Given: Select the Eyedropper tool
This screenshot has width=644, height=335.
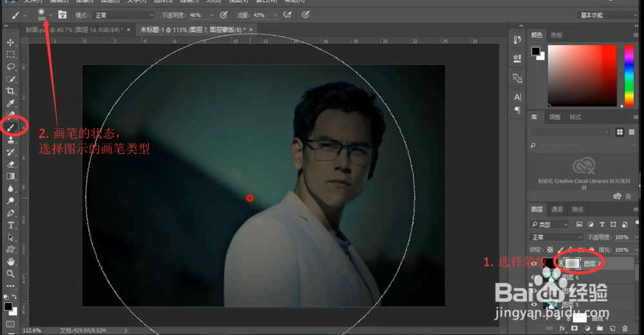Looking at the screenshot, I should pos(11,103).
